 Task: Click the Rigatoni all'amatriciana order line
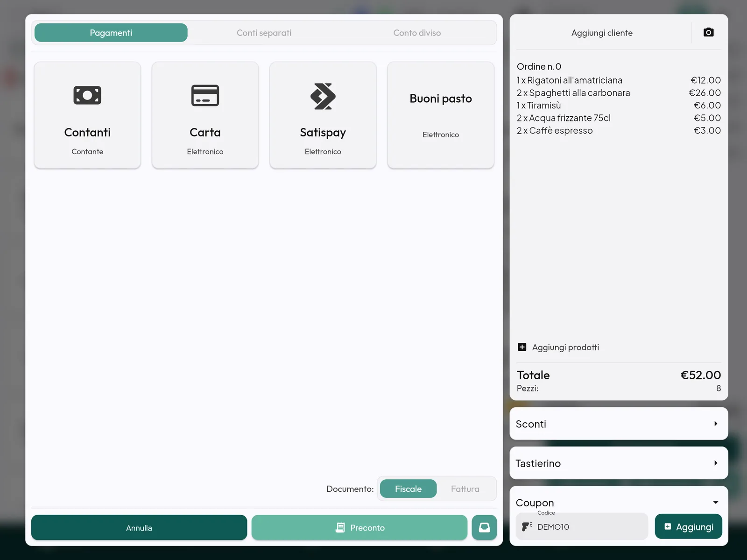tap(619, 80)
